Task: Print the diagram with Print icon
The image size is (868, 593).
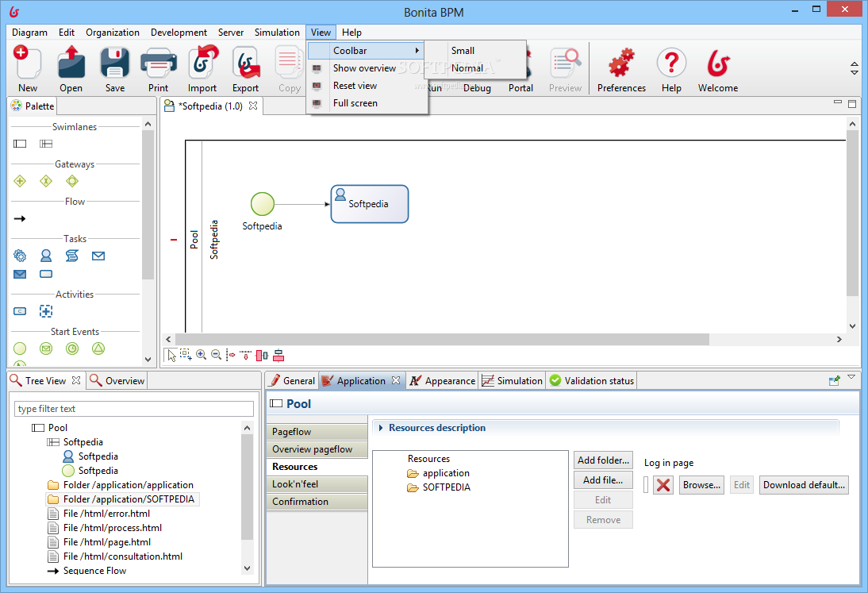Action: [159, 63]
